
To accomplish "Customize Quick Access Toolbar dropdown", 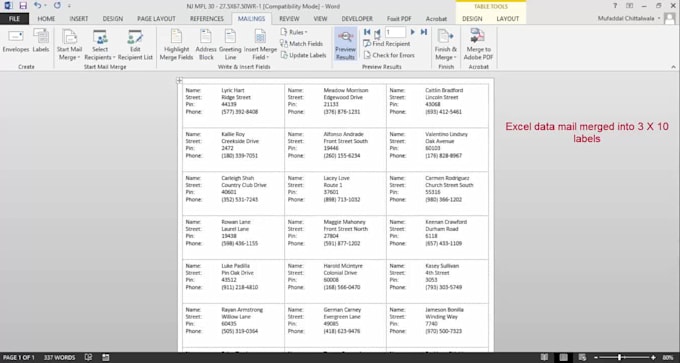I will coord(69,7).
